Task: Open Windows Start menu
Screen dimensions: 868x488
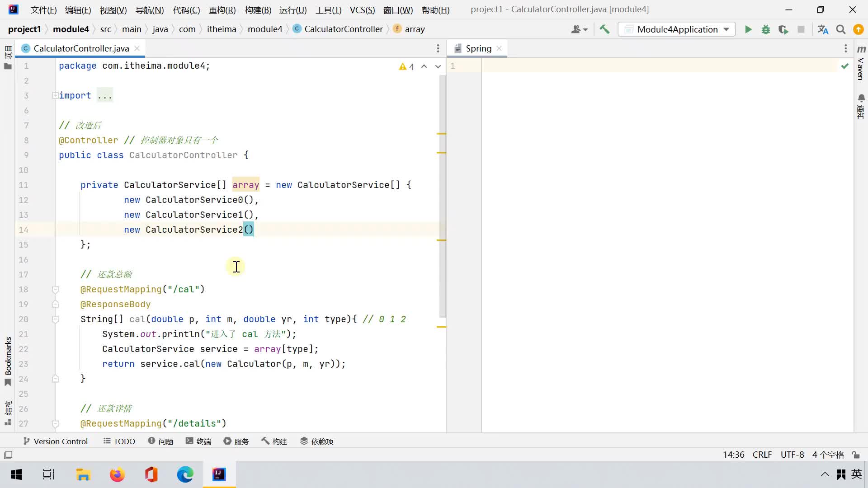Action: (16, 474)
